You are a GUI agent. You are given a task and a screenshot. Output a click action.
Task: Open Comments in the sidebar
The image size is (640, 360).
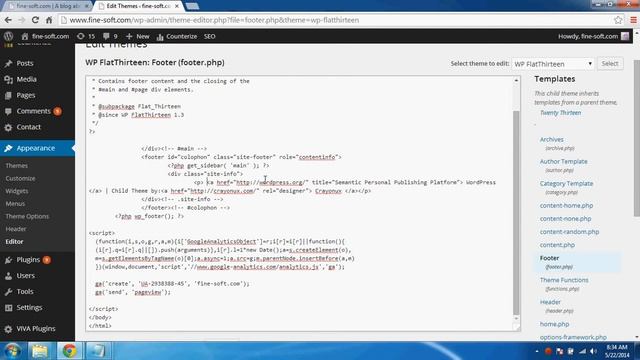point(33,111)
